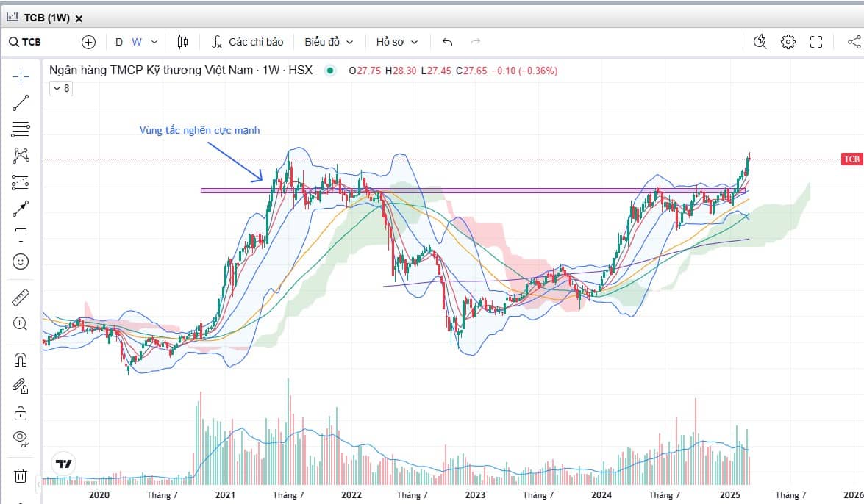Image resolution: width=864 pixels, height=504 pixels.
Task: Redo the last chart action
Action: coord(475,42)
